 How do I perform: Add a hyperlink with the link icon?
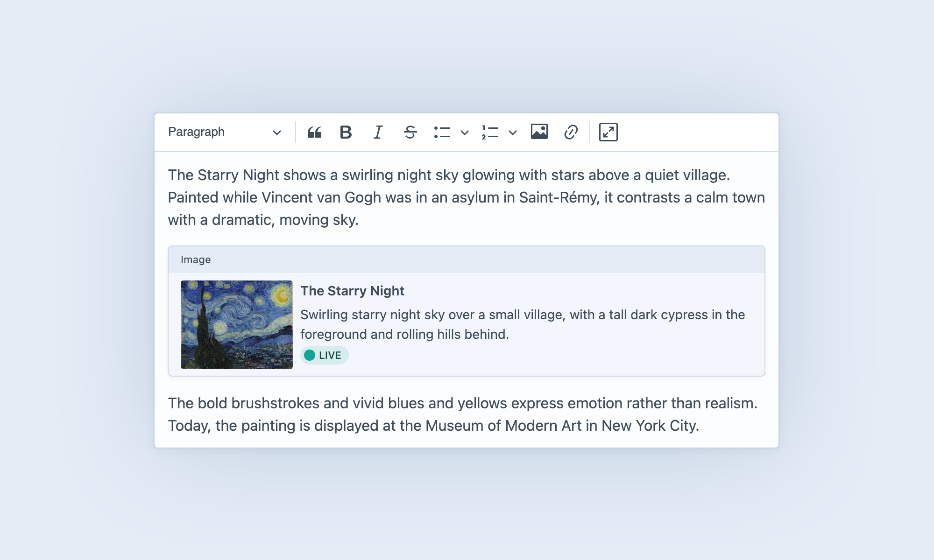pos(571,133)
